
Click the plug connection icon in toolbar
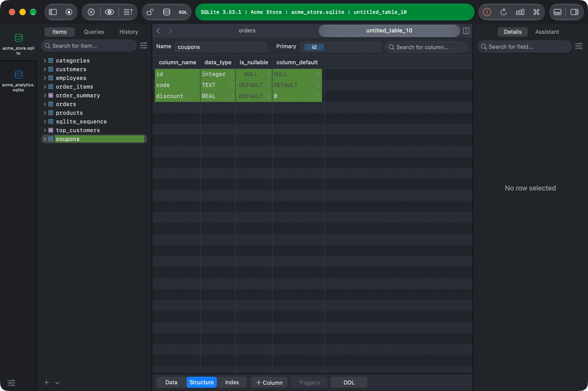[69, 12]
